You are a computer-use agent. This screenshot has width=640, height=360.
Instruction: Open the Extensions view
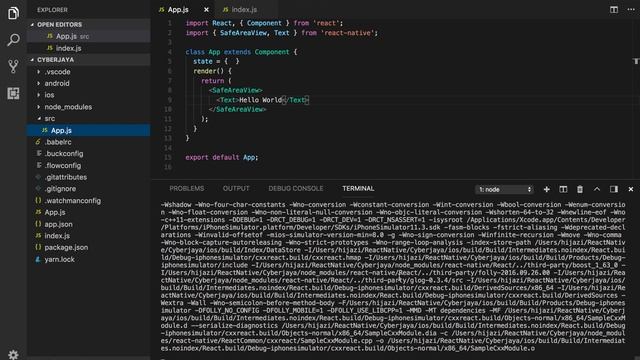click(13, 93)
